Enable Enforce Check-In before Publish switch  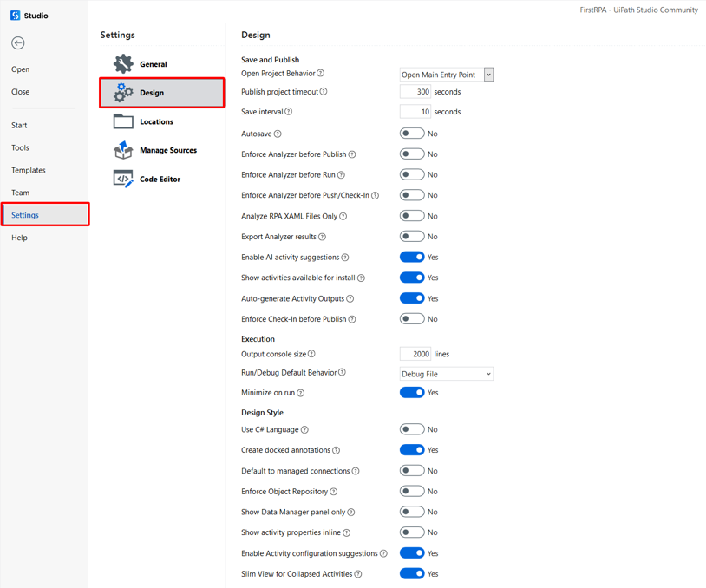tap(412, 319)
